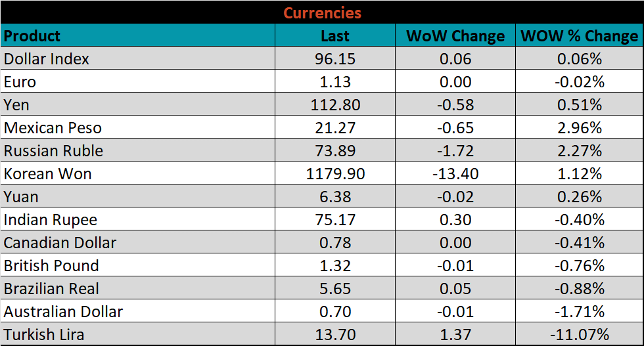644x346 pixels.
Task: Click the Mexican Peso 2.96% cell
Action: tap(579, 128)
